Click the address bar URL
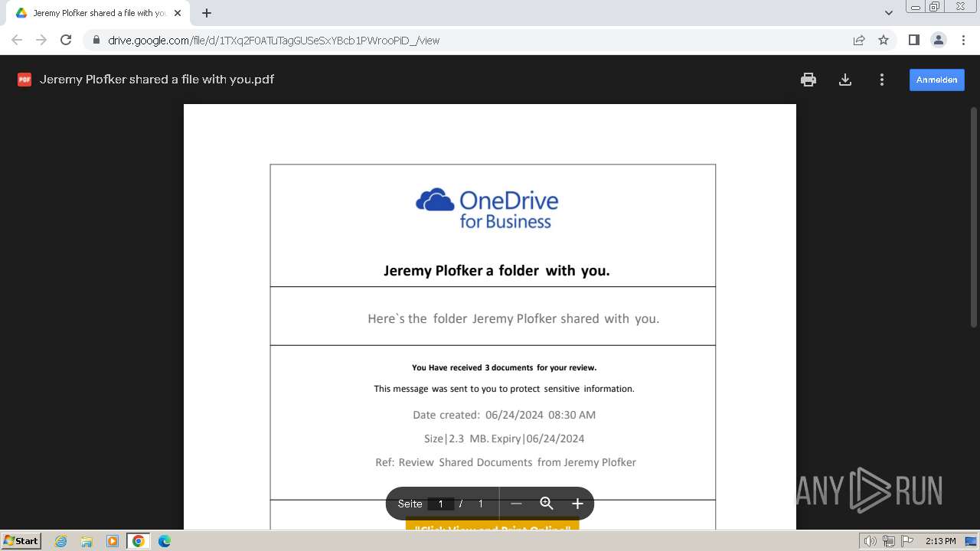This screenshot has height=551, width=980. tap(273, 41)
